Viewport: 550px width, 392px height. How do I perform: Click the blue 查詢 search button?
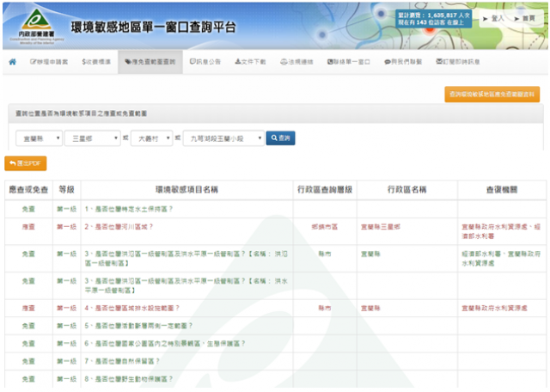[x=280, y=138]
